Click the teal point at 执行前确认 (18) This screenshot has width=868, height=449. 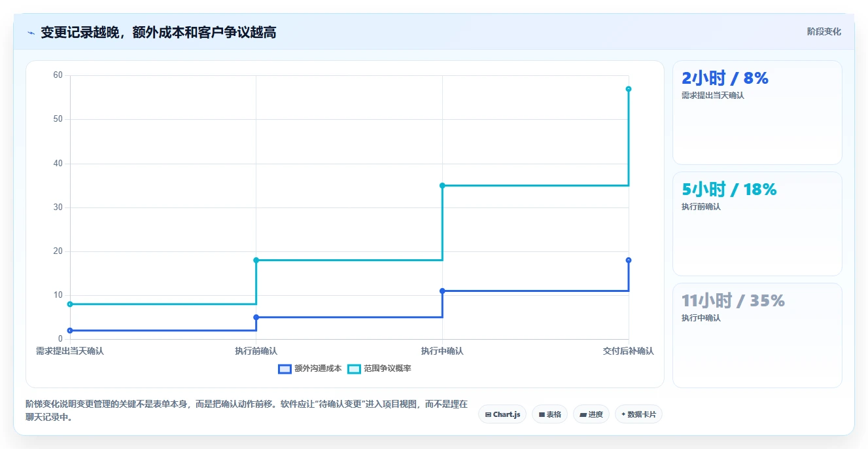pyautogui.click(x=256, y=260)
